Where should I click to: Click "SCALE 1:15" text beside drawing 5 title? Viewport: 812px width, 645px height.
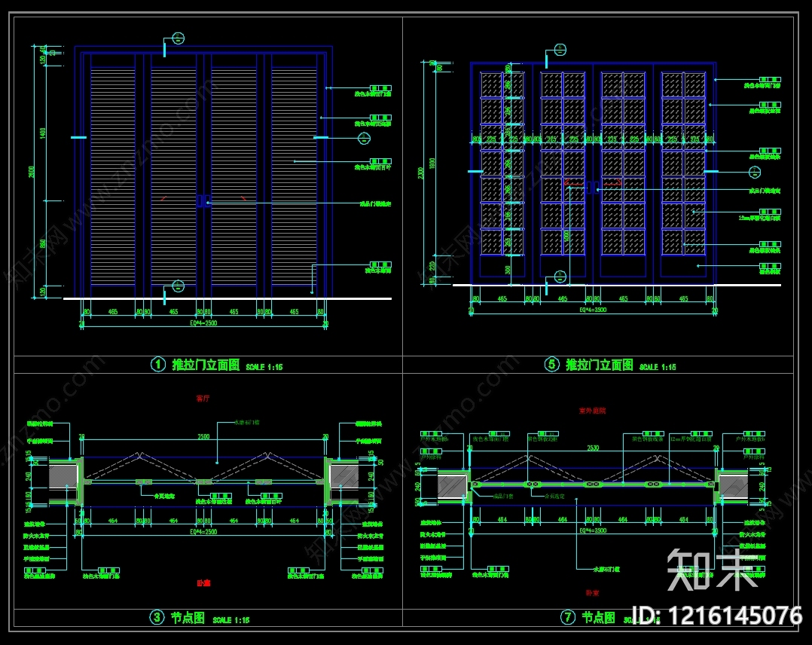tap(658, 367)
